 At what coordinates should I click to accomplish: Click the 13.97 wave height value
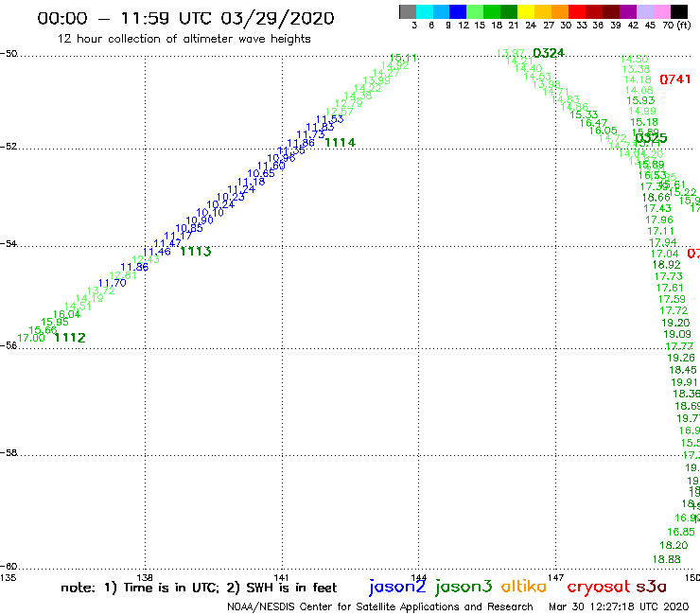pos(511,53)
